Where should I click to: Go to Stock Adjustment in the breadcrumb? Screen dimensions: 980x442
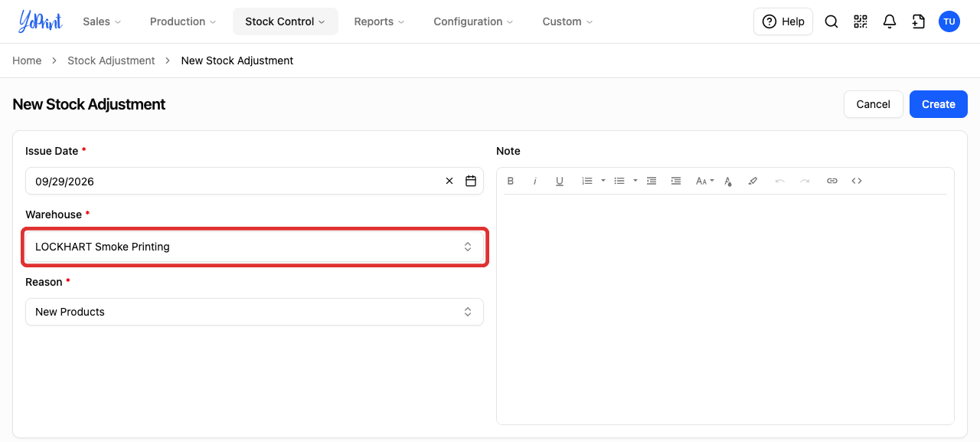[x=111, y=61]
